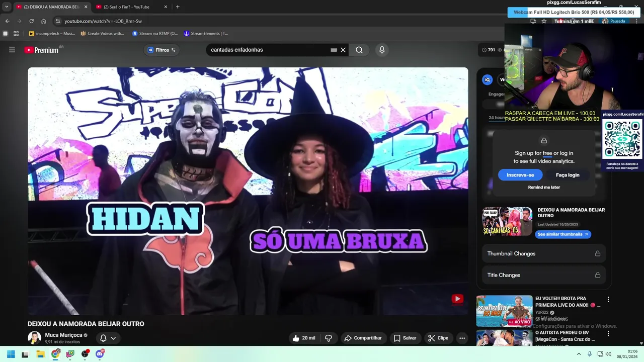
Task: Select the YouTube address bar URL
Action: 103,21
